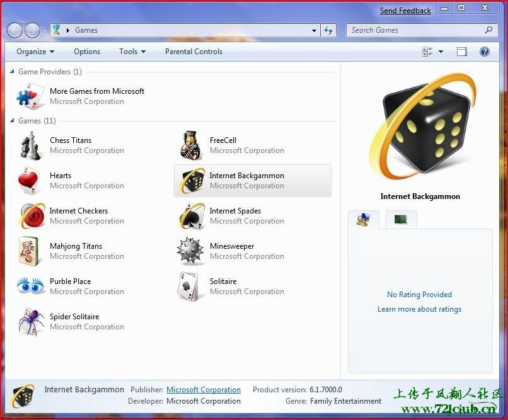Click the Games trophy icon in address bar
The height and width of the screenshot is (420, 508).
pos(56,30)
